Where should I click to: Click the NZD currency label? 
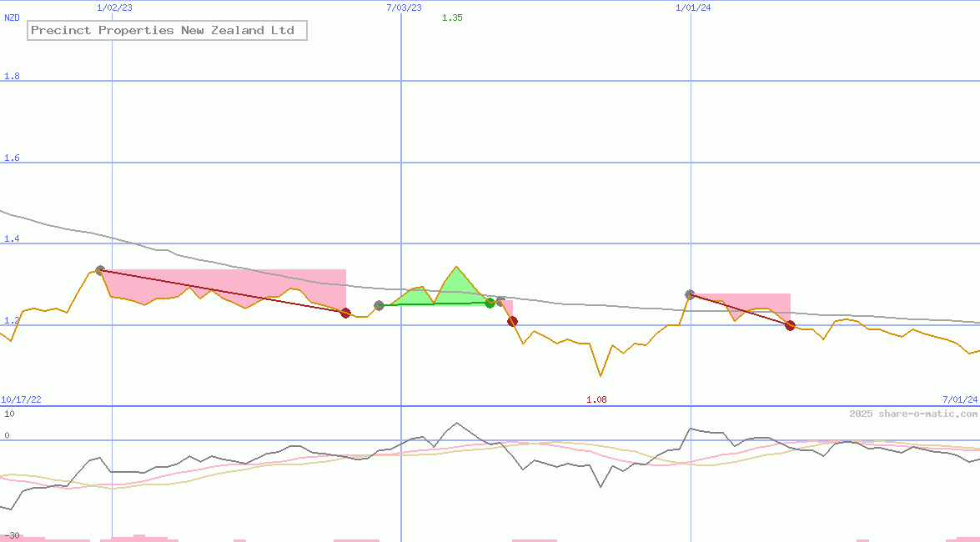point(13,18)
